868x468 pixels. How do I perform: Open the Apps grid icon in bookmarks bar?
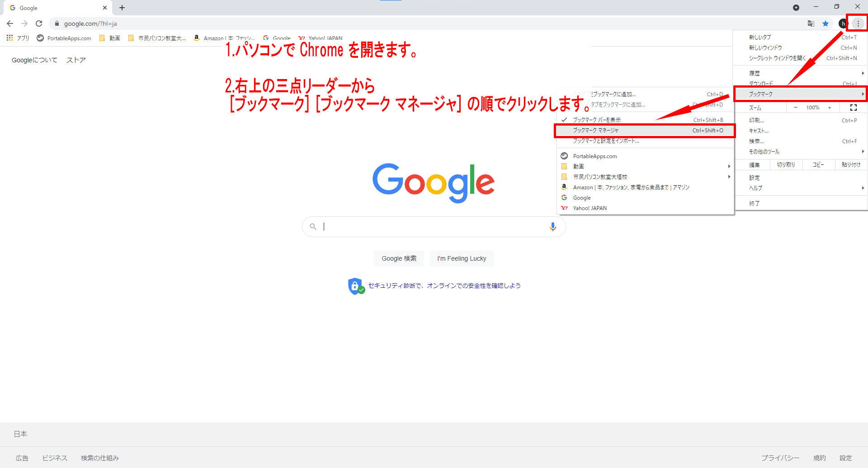(10, 38)
